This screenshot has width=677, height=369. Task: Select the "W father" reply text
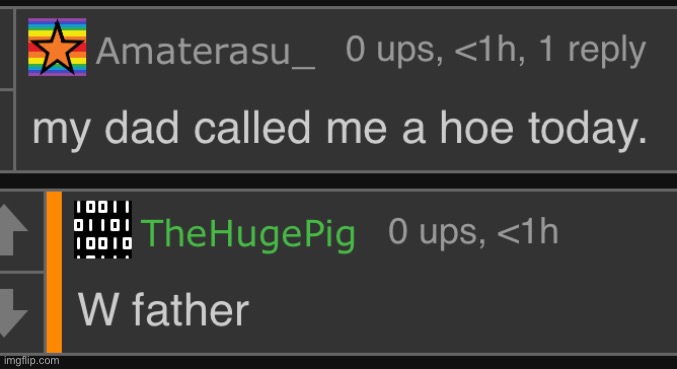[164, 310]
